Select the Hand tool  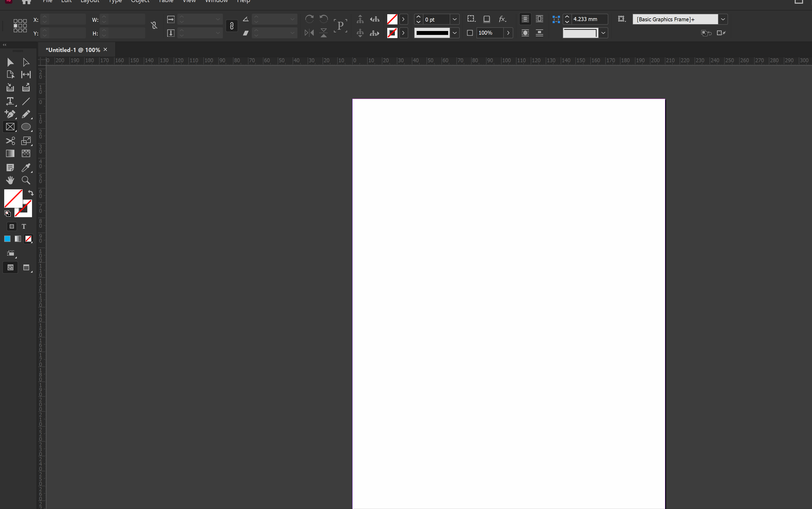point(10,180)
